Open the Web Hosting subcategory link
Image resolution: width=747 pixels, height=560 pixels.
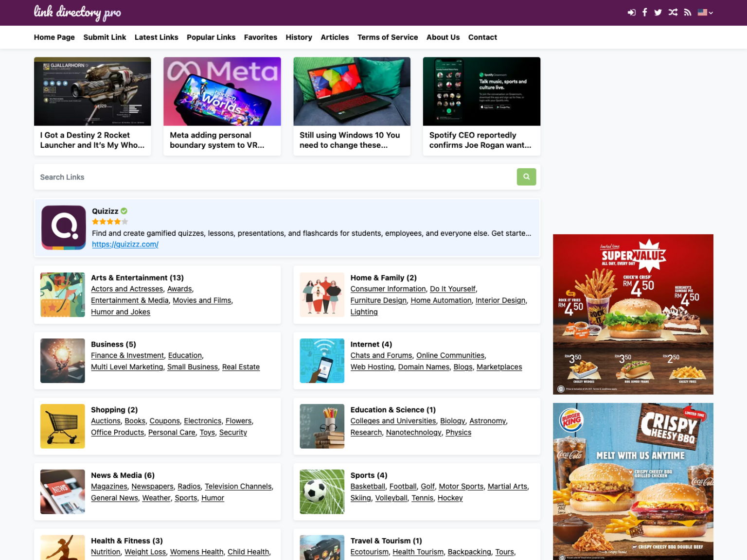(x=372, y=367)
